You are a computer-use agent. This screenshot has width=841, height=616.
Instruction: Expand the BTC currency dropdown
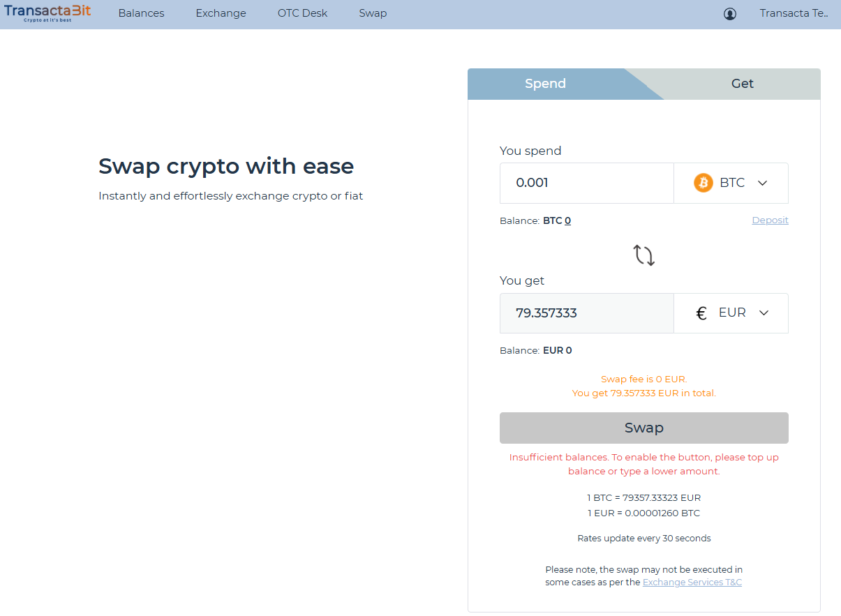point(762,183)
